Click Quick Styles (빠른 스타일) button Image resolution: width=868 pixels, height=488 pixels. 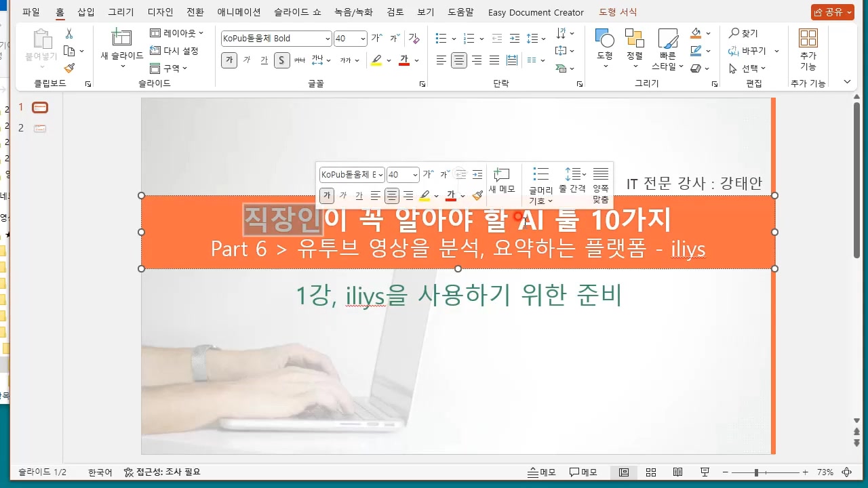click(x=667, y=49)
